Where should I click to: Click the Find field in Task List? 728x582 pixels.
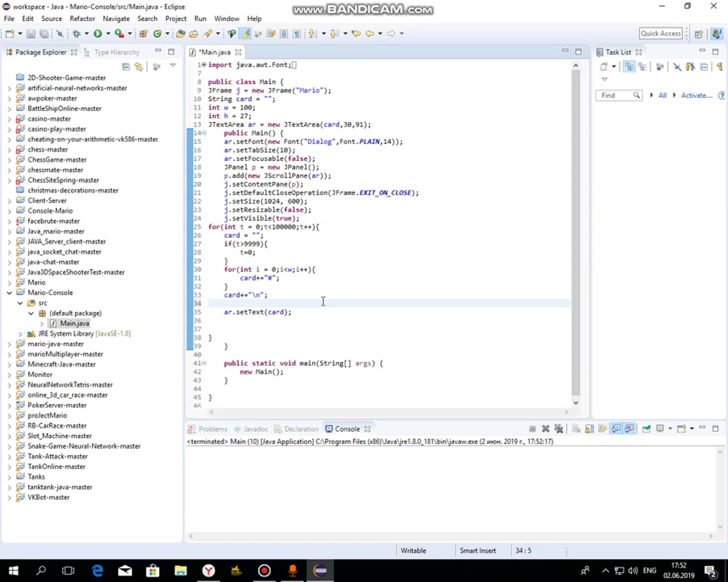tap(615, 95)
